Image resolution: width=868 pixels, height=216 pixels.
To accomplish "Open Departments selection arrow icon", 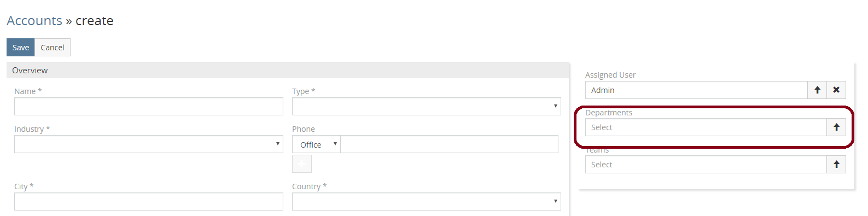I will (x=836, y=127).
